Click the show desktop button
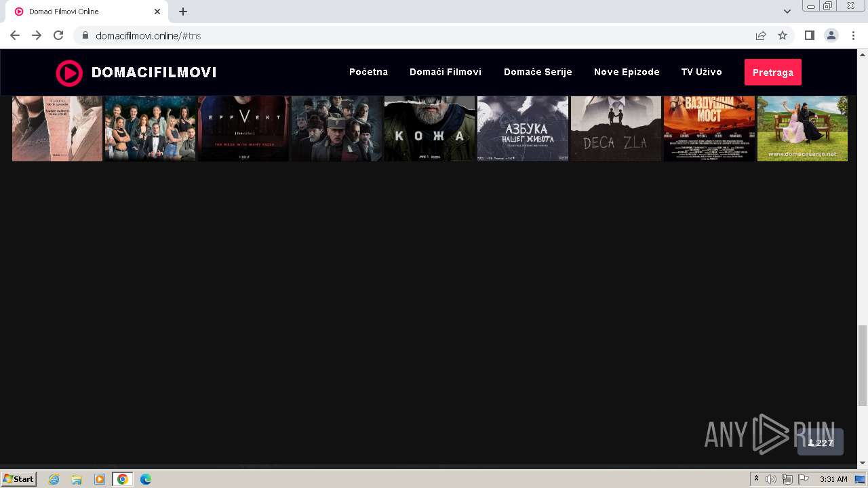 pos(860,479)
